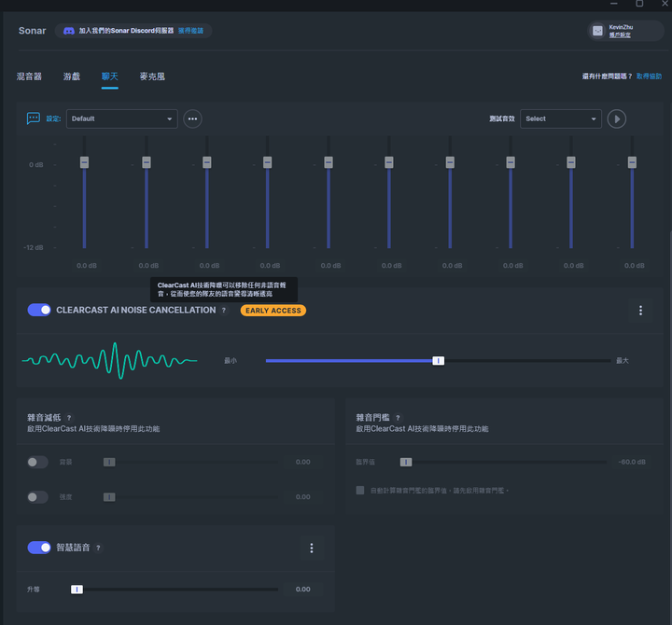This screenshot has width=672, height=625.
Task: Click the Discord logo icon
Action: 68,31
